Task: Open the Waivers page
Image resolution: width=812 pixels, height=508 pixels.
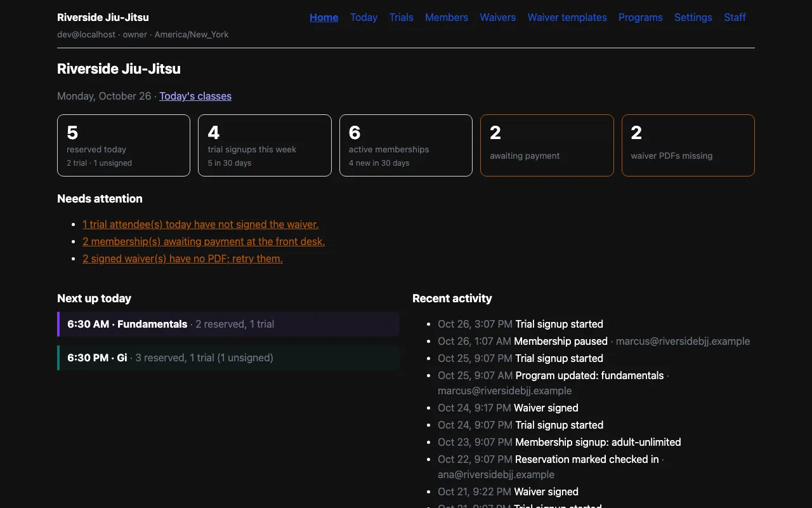Action: tap(498, 17)
